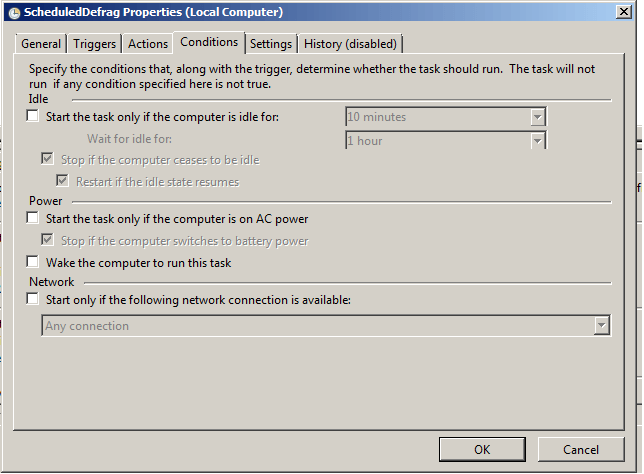The image size is (644, 474).
Task: Select the Conditions tab
Action: (x=209, y=42)
